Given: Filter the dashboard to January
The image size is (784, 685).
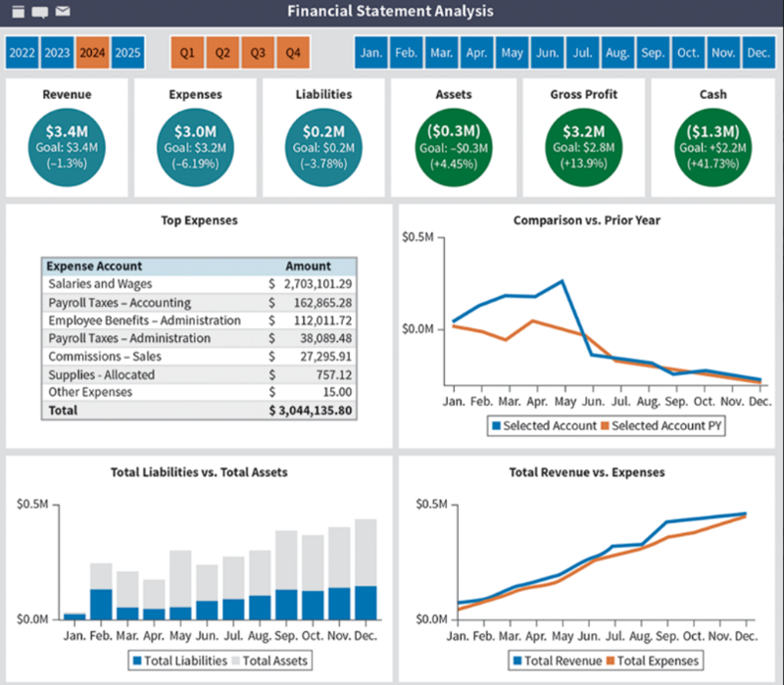Looking at the screenshot, I should click(x=370, y=53).
